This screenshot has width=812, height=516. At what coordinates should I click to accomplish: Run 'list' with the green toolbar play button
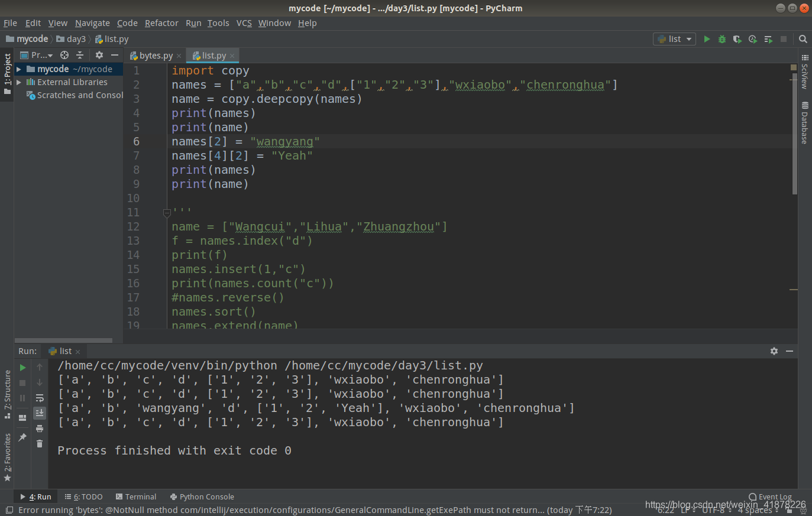pos(707,39)
